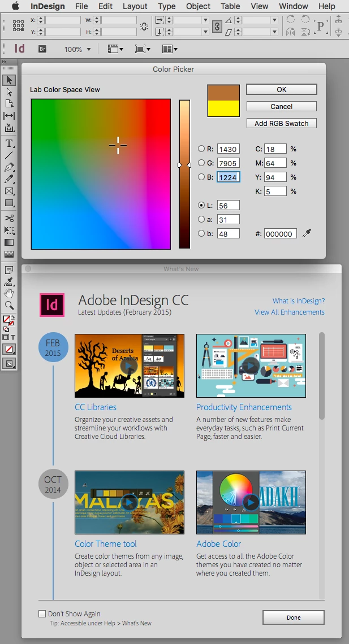Select the Direct Selection tool
The width and height of the screenshot is (349, 644).
(x=9, y=92)
